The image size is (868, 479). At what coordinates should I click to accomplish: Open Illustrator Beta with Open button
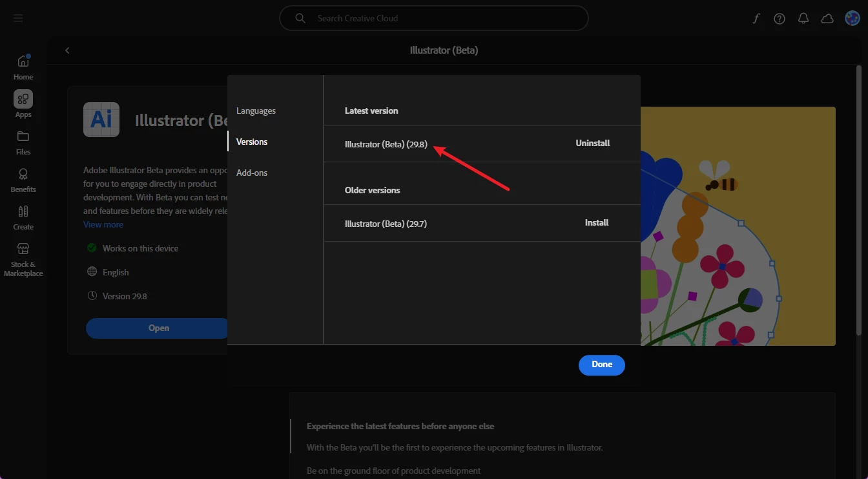(x=158, y=328)
